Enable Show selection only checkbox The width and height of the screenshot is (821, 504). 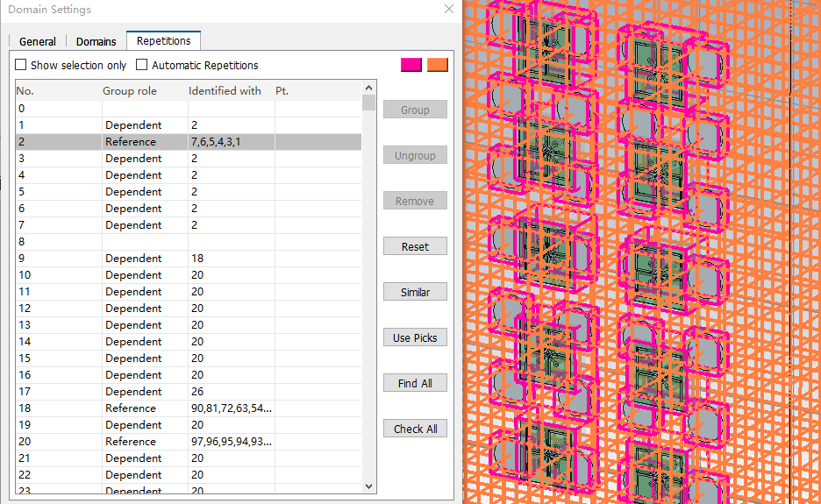point(22,66)
